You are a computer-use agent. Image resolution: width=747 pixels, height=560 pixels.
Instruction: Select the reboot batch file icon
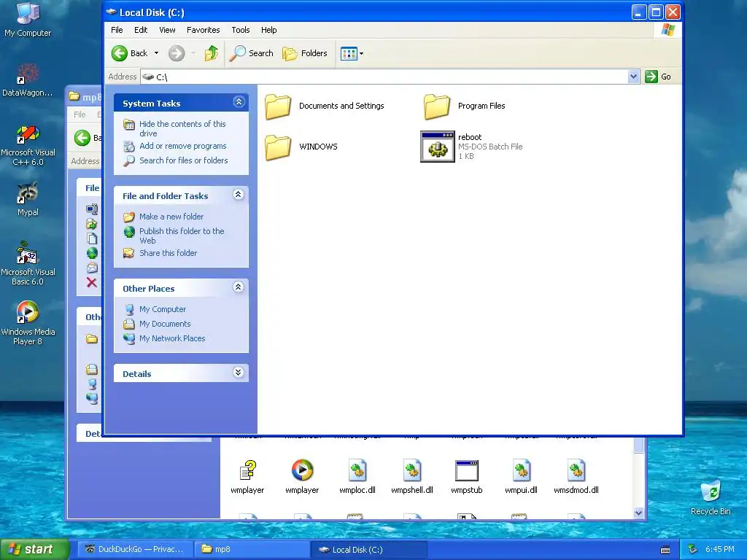point(438,147)
